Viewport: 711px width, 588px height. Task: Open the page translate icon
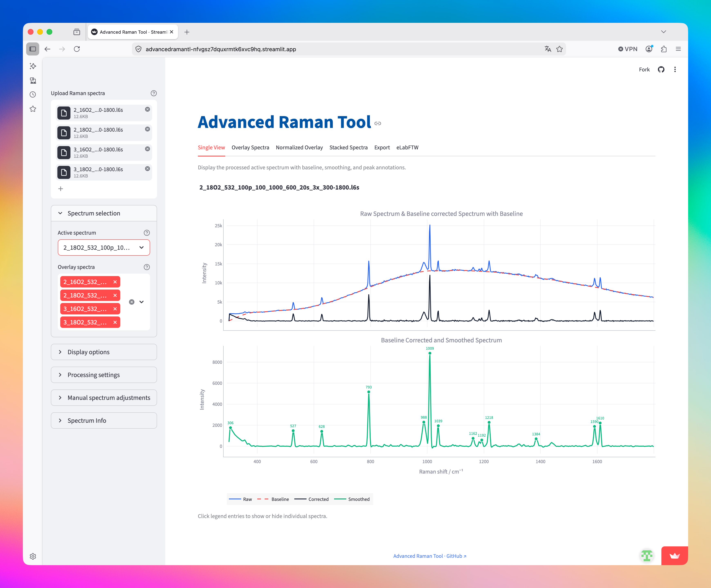coord(548,49)
